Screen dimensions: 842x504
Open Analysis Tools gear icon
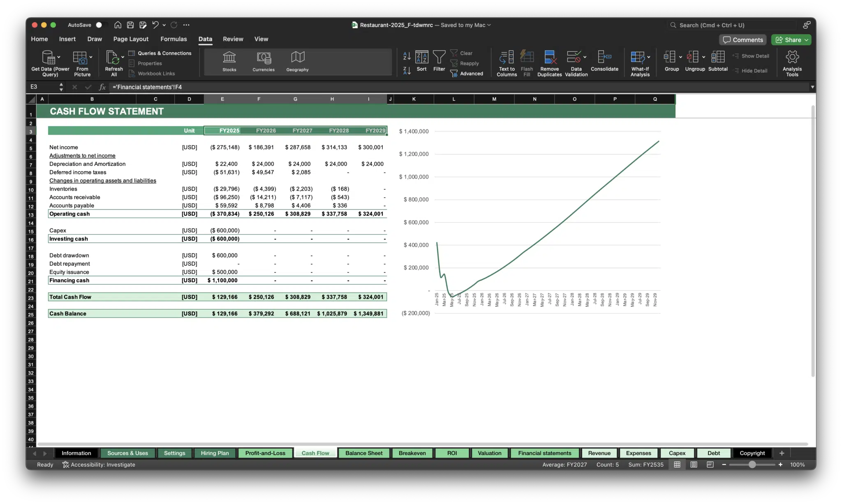point(792,58)
